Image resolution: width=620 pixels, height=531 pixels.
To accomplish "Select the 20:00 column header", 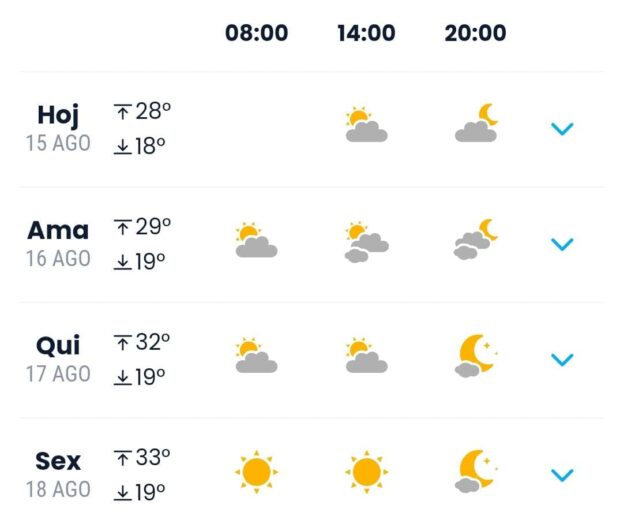I will pyautogui.click(x=475, y=33).
